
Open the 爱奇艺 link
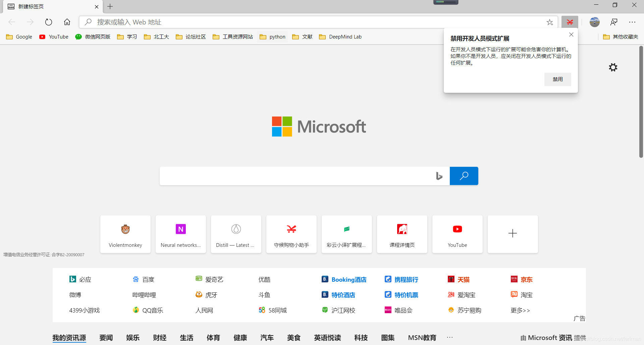point(210,279)
